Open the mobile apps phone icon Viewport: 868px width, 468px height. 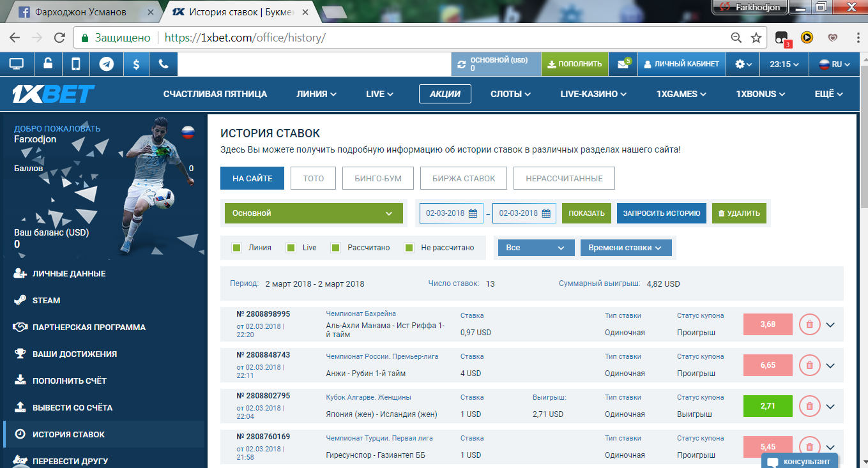[x=76, y=64]
